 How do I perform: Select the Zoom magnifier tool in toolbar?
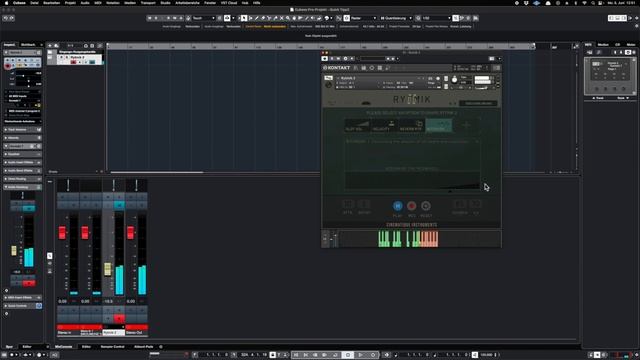287,18
